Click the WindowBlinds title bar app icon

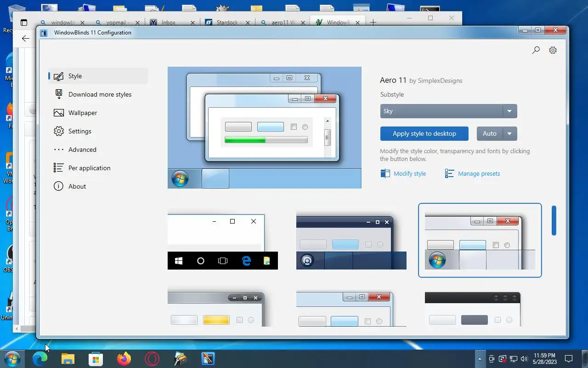(x=44, y=33)
